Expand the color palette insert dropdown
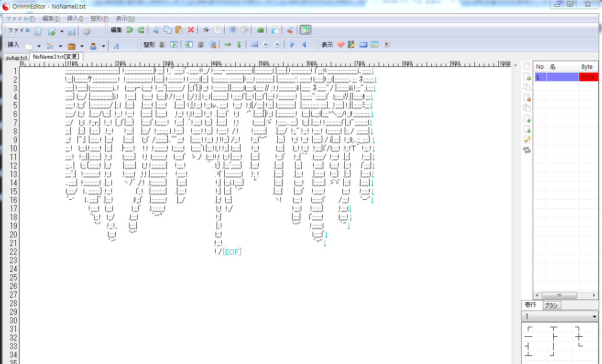 (61, 46)
